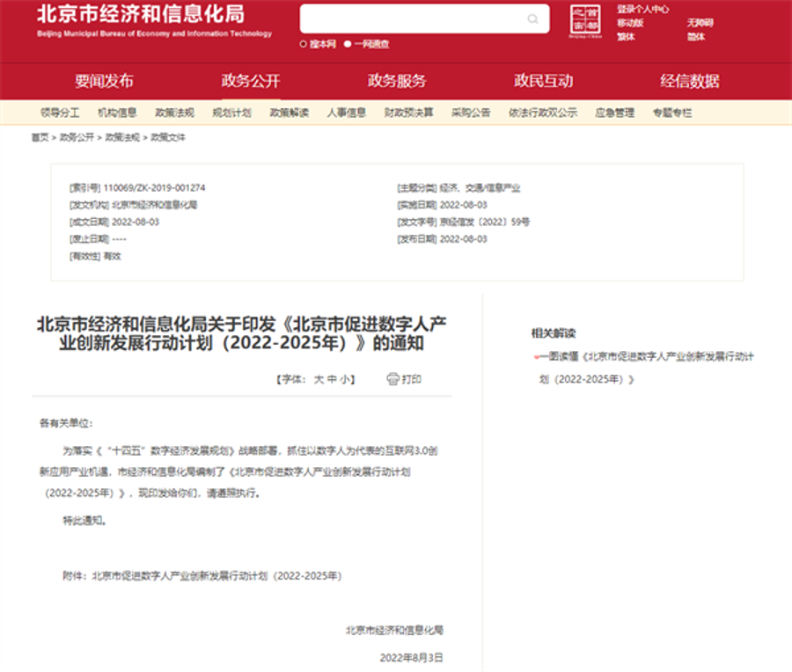Screen dimensions: 792x672
Task: Go to 机构信息 submenu item
Action: click(117, 113)
